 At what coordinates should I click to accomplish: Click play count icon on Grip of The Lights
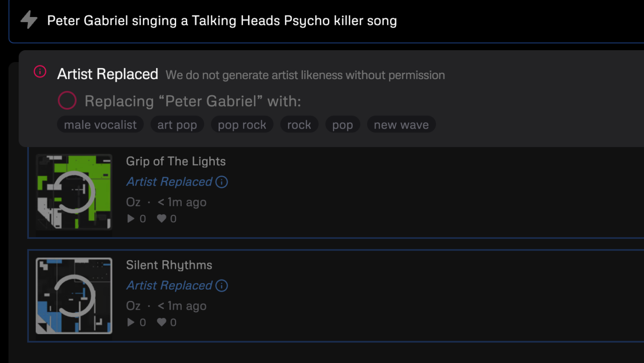[x=131, y=219]
